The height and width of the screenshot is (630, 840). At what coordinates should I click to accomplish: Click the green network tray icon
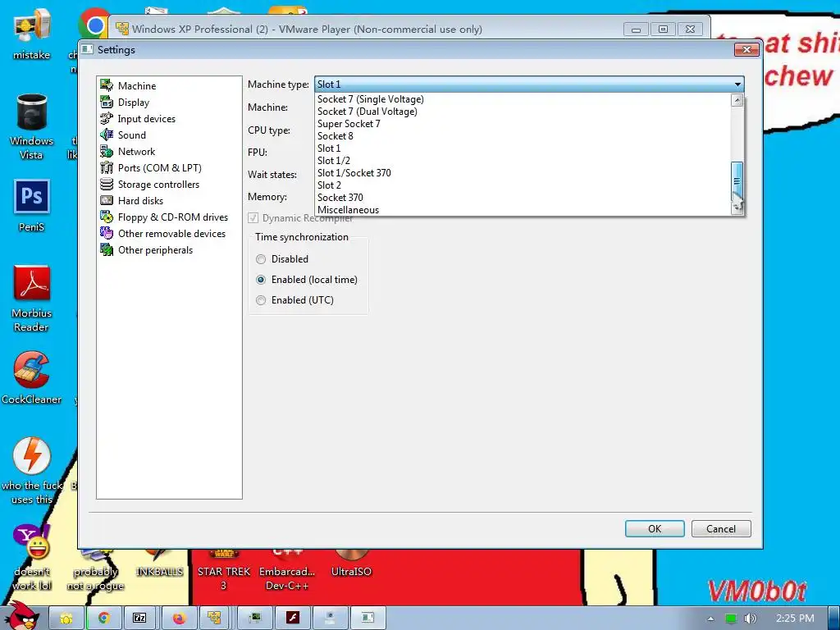(731, 619)
